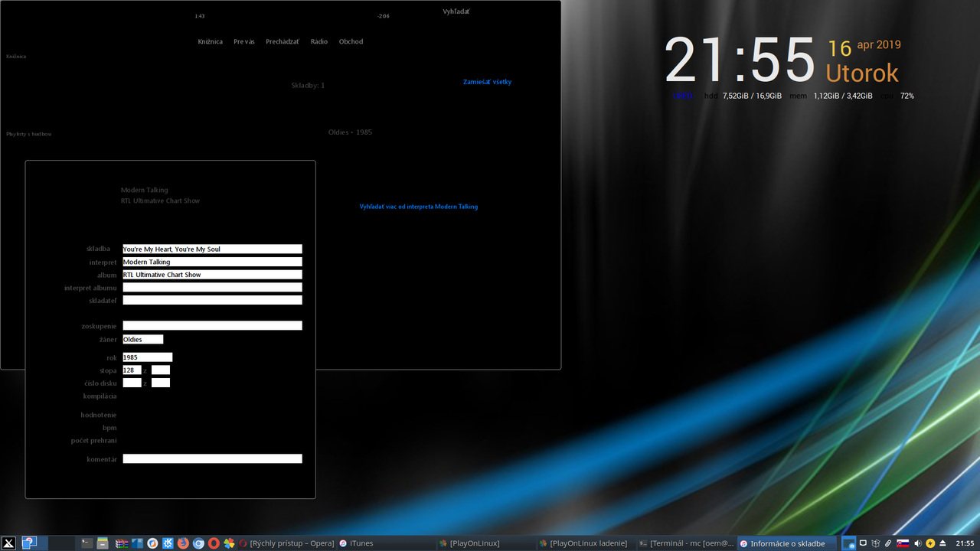Click the empty interpret albumu field
The image size is (980, 551).
tap(212, 288)
